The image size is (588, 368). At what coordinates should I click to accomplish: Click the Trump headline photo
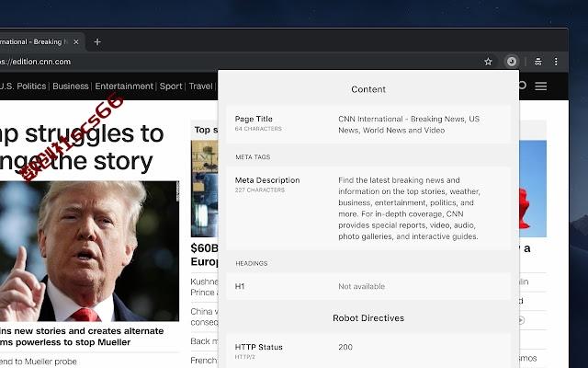[x=89, y=251]
